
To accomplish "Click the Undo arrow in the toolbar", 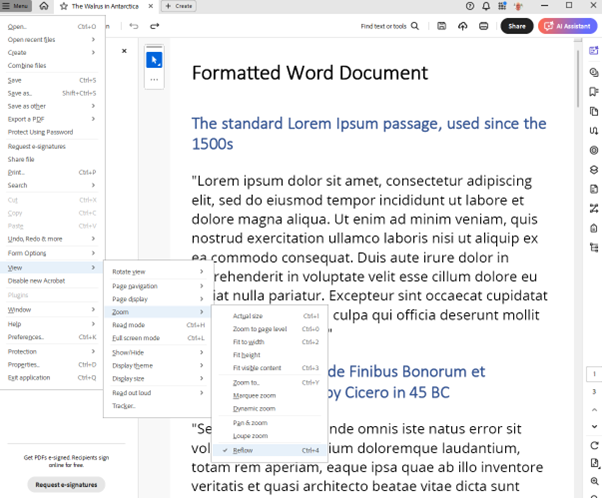I will coord(134,26).
